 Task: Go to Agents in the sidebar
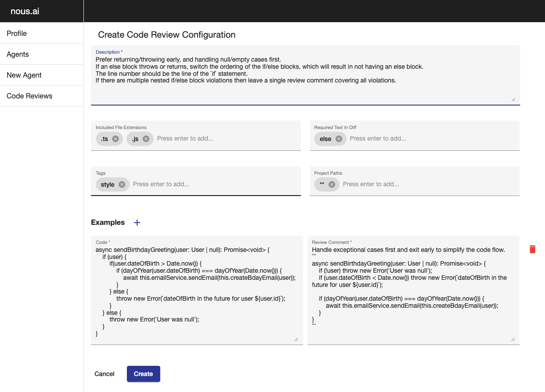42,54
